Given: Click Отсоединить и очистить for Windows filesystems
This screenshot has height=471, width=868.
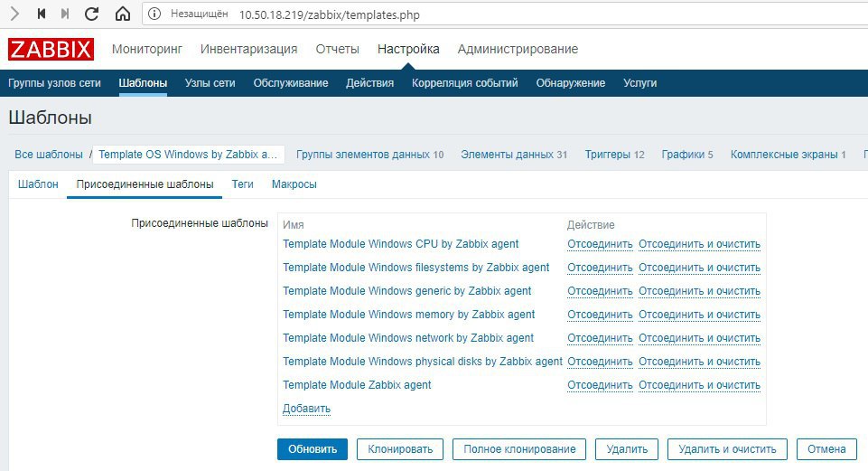Looking at the screenshot, I should click(700, 268).
